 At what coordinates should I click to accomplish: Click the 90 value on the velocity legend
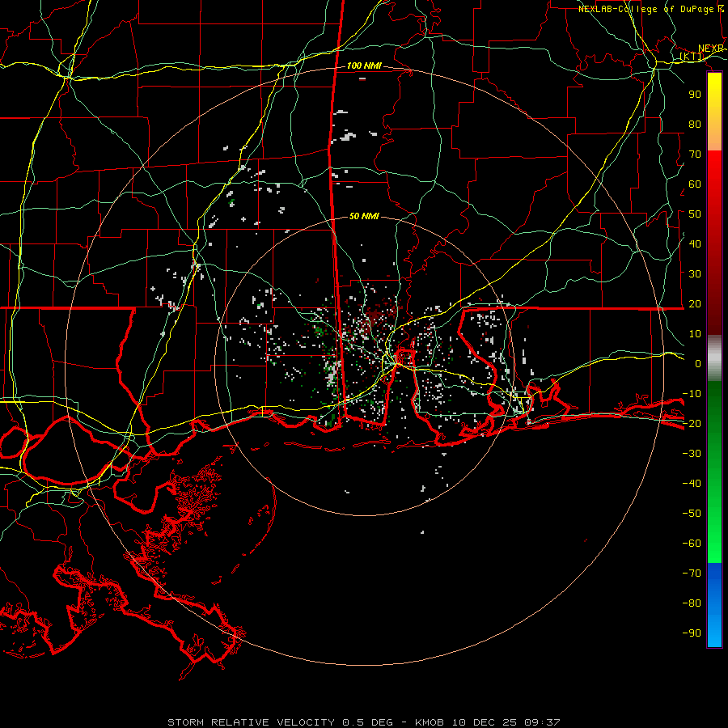[695, 95]
